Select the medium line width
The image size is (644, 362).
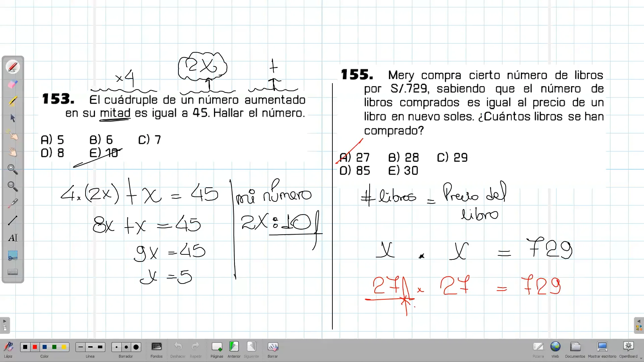coord(90,347)
